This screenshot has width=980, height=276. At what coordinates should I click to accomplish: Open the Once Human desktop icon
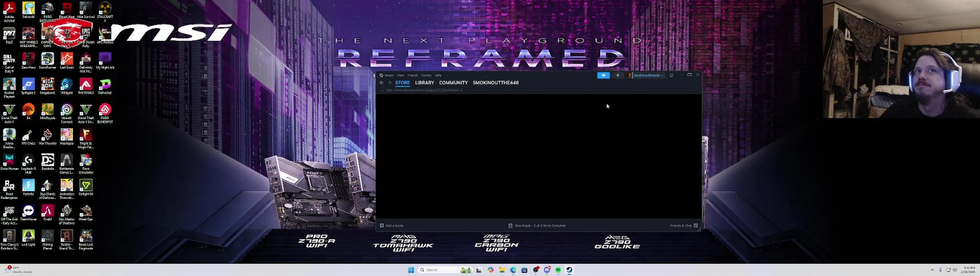(9, 162)
